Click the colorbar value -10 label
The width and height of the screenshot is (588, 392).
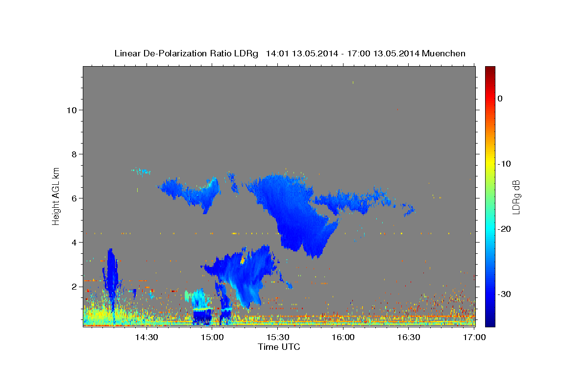pyautogui.click(x=504, y=164)
